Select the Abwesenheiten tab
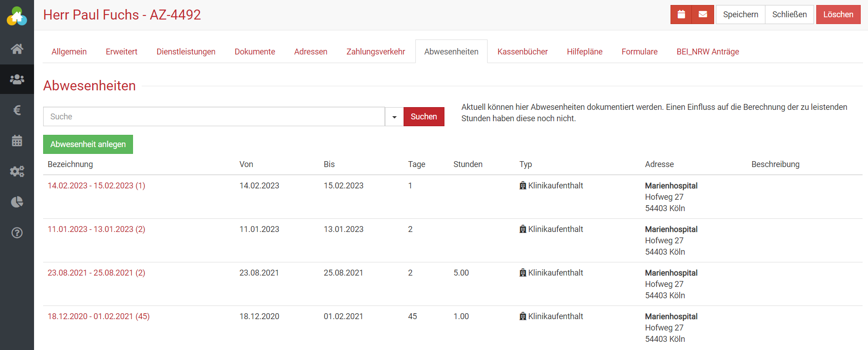The height and width of the screenshot is (350, 868). [x=451, y=52]
